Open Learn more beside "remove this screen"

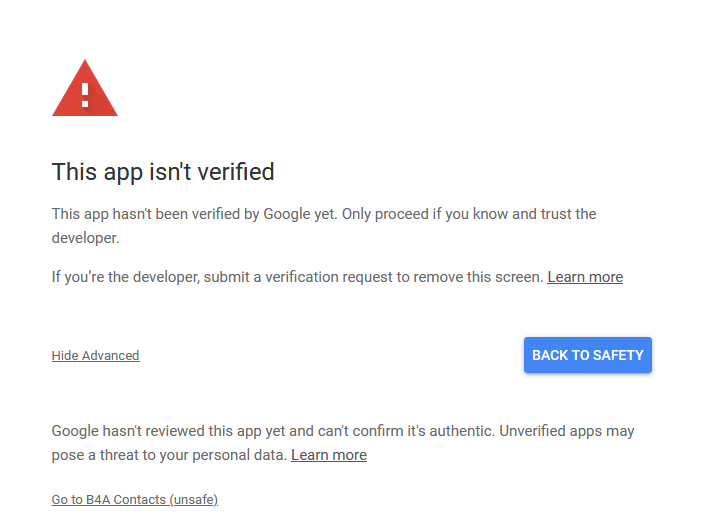pyautogui.click(x=585, y=277)
